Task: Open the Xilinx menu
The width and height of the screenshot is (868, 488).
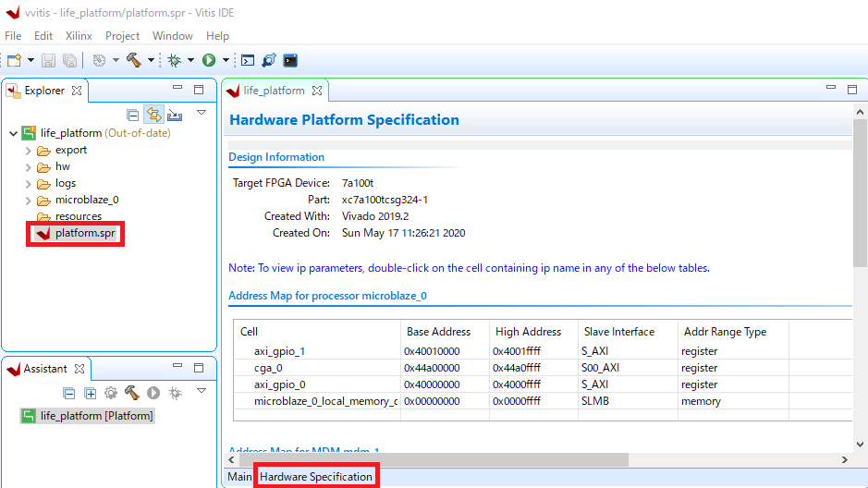Action: click(x=79, y=36)
